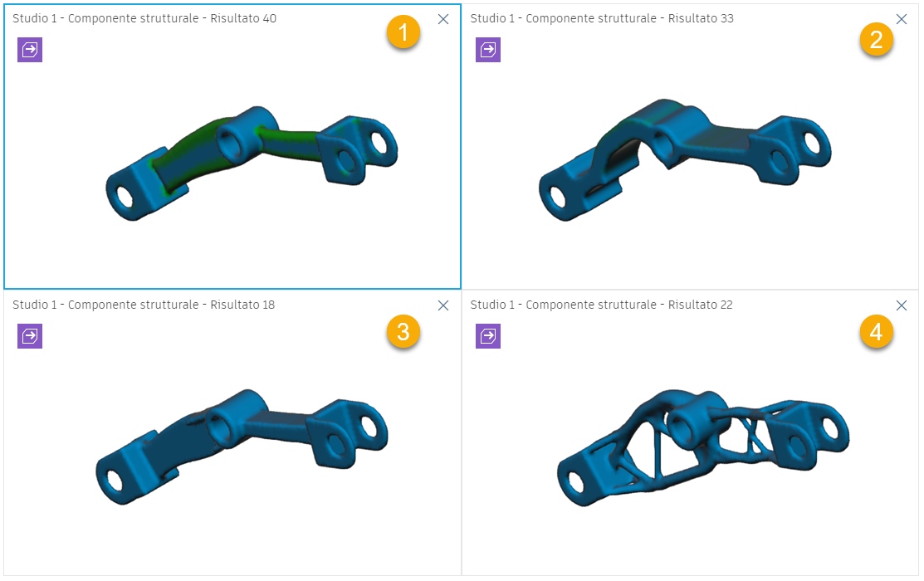
Task: Click the purple export icon in Risultato 18 panel
Action: pos(30,336)
